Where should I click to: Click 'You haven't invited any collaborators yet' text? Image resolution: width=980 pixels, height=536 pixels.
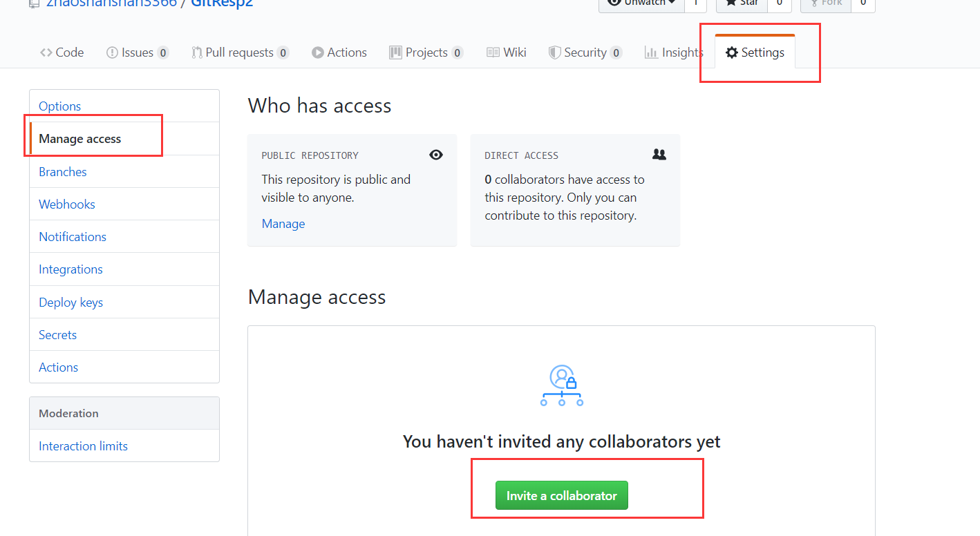click(x=562, y=441)
